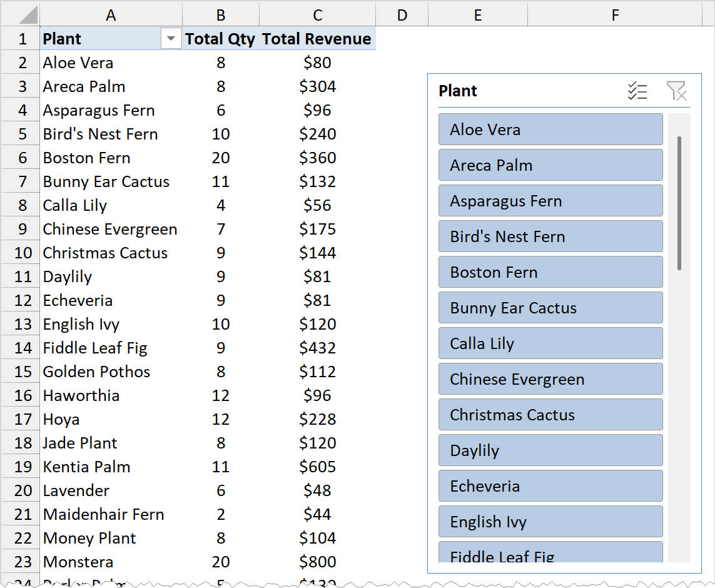Click the Total Qty header cell
The width and height of the screenshot is (715, 588).
tap(221, 39)
